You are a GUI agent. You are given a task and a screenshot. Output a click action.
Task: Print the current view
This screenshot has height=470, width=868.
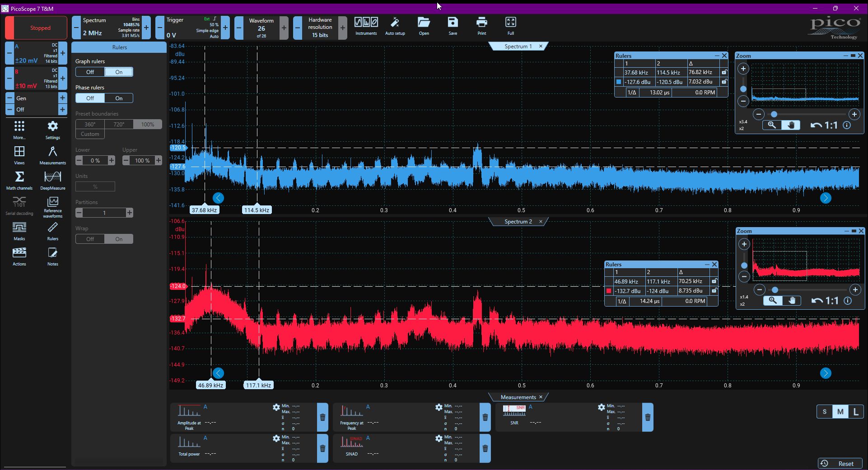(x=482, y=26)
